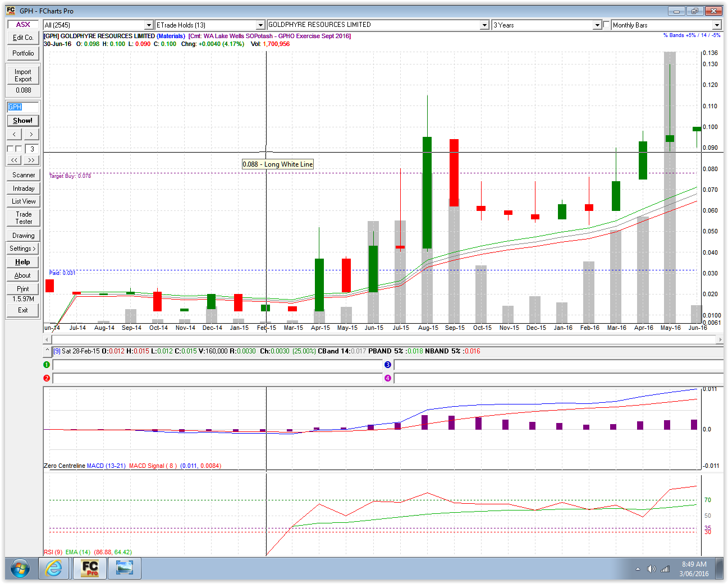Tick the second small checkbox beside the 3 field

19,149
